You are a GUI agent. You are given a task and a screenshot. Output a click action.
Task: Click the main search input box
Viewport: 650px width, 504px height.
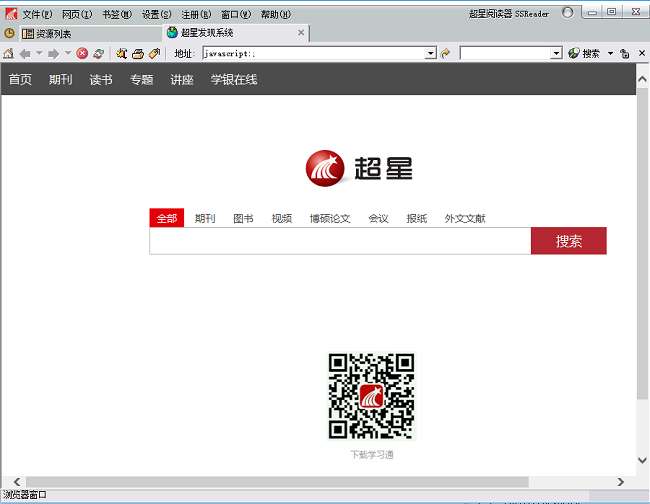click(340, 241)
